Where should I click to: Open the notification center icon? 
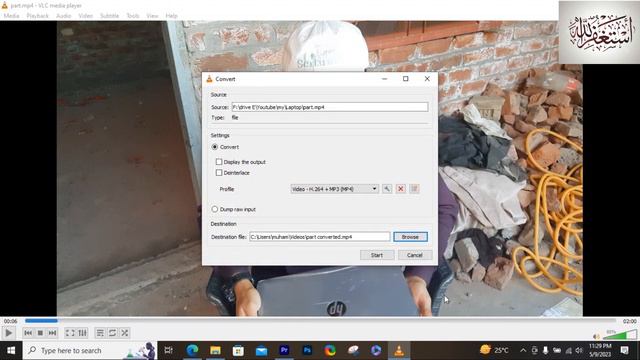[624, 351]
